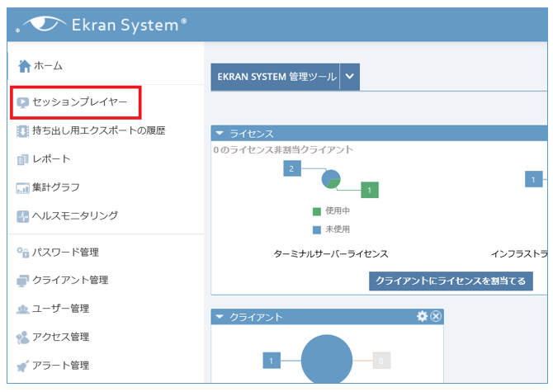Screen dimensions: 553x392
Task: Click クライアントにライセンスを割当てる button
Action: 451,281
